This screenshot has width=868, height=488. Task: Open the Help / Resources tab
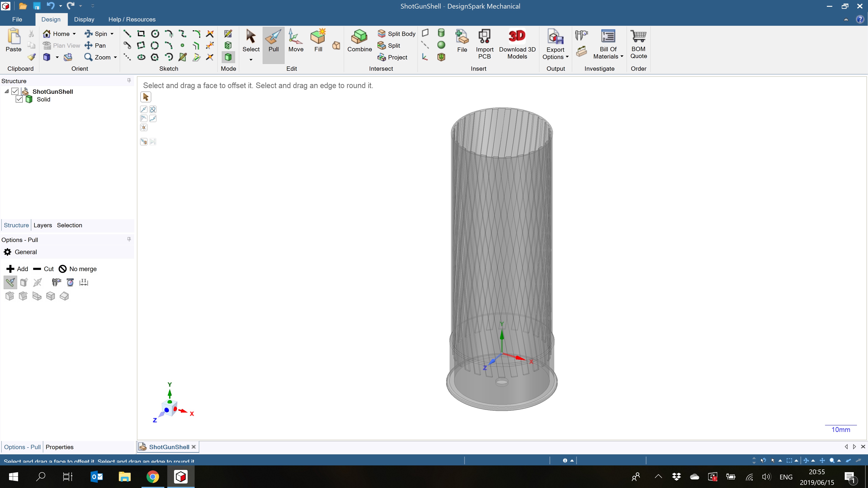pyautogui.click(x=132, y=19)
